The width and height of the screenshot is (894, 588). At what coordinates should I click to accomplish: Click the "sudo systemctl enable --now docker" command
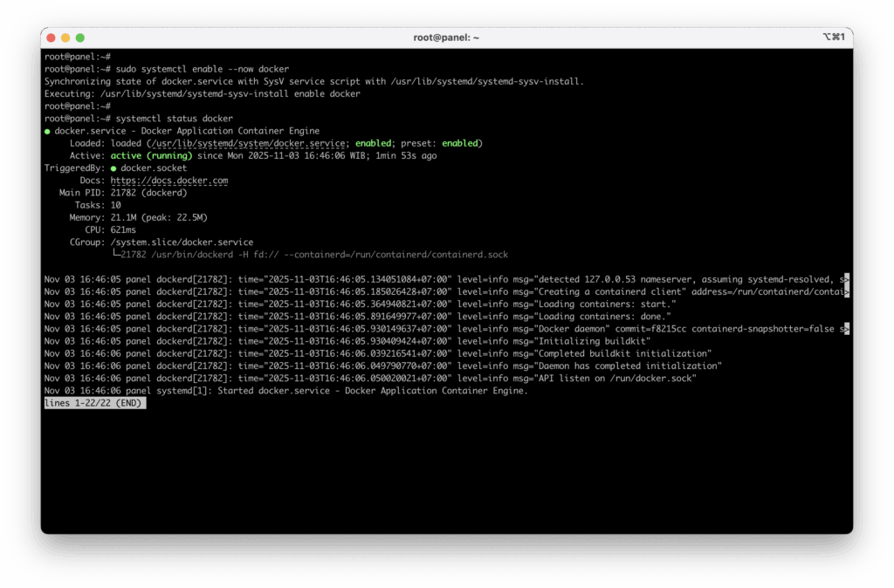click(x=202, y=68)
